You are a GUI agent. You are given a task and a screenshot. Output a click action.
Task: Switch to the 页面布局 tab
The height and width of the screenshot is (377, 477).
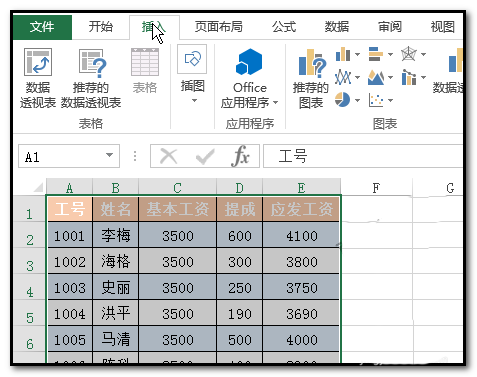tap(218, 27)
